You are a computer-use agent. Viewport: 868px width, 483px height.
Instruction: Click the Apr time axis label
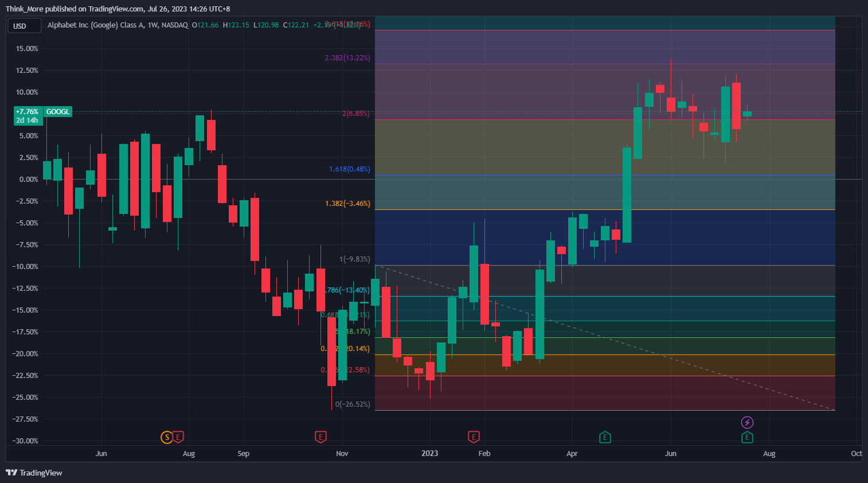[x=572, y=454]
